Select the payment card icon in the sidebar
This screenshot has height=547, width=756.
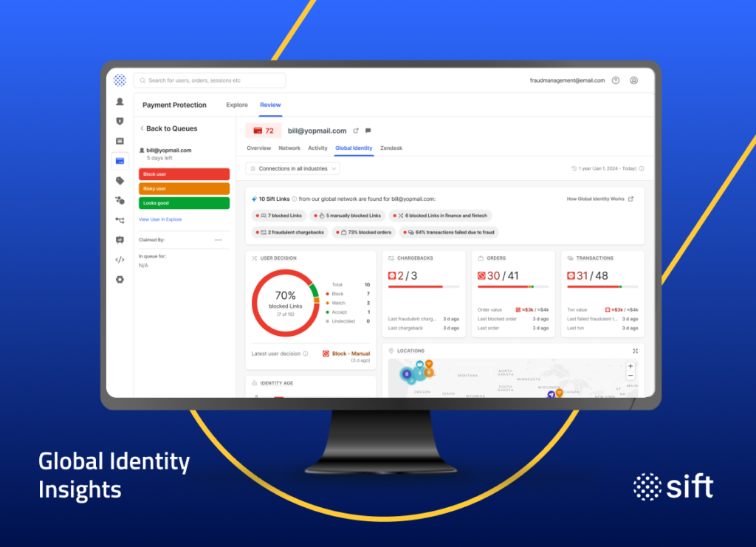click(x=120, y=161)
